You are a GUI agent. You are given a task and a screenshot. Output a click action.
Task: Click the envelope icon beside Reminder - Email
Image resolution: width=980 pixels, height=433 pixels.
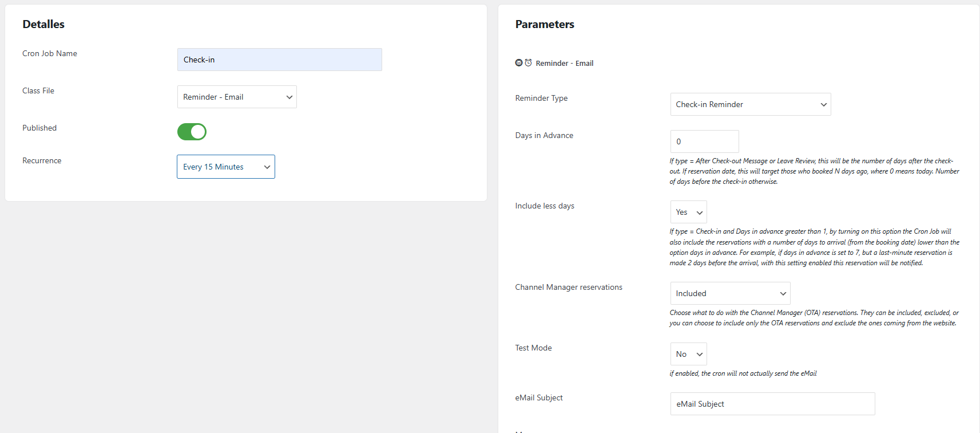pos(519,63)
